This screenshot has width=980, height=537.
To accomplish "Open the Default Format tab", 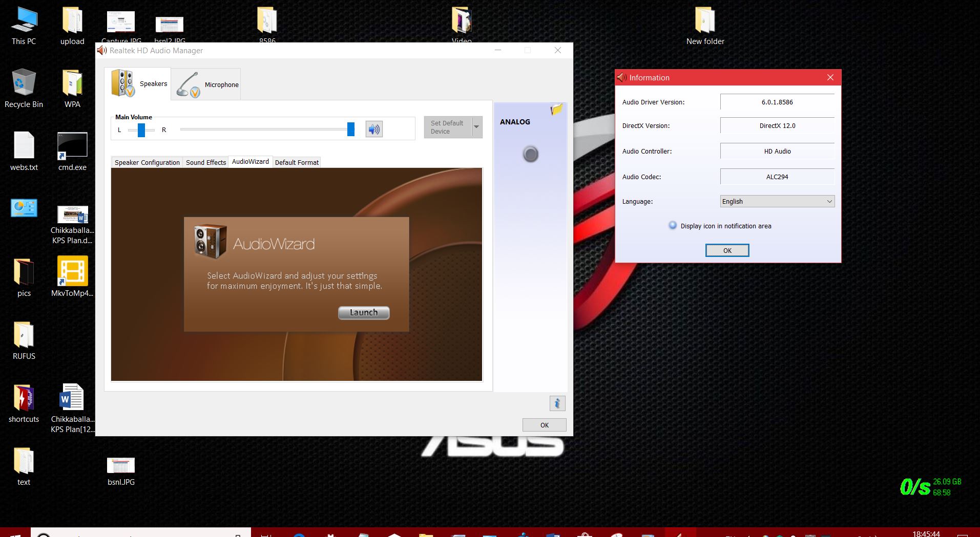I will click(x=297, y=162).
